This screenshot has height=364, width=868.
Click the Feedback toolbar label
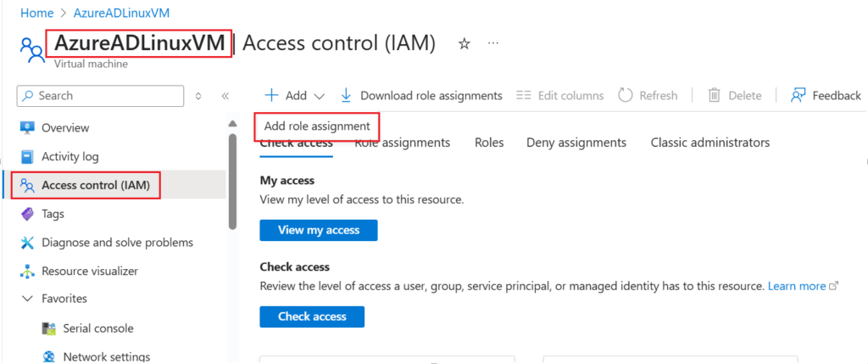[x=837, y=96]
